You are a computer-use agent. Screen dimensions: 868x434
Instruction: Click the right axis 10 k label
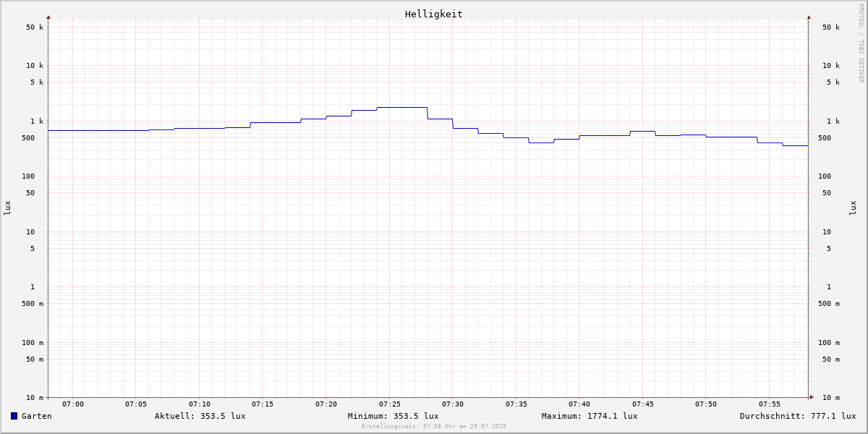click(x=831, y=66)
